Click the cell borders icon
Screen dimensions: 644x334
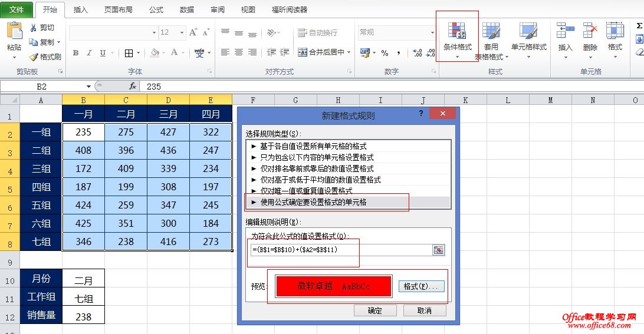[x=129, y=53]
